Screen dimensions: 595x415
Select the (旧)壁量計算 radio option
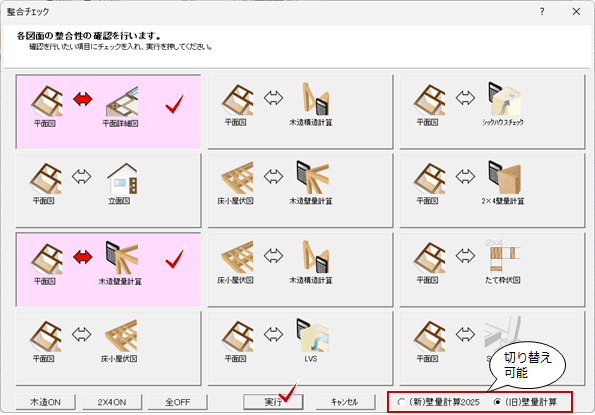[526, 402]
